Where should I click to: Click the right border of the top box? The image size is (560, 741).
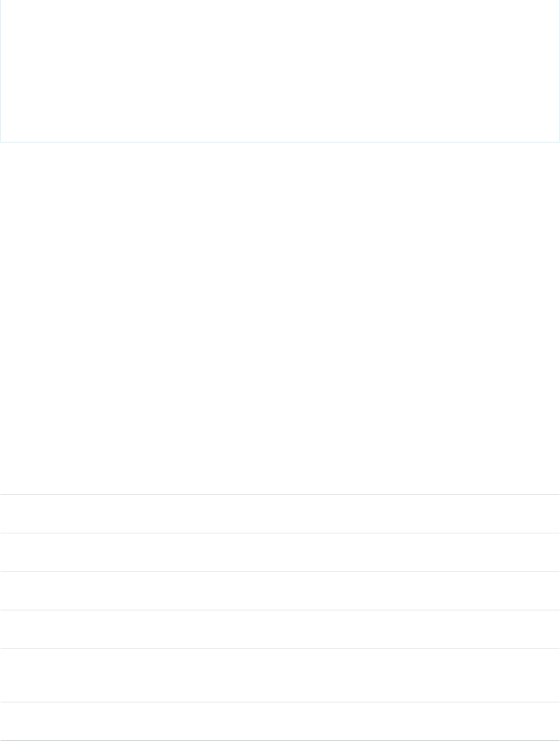click(x=559, y=71)
